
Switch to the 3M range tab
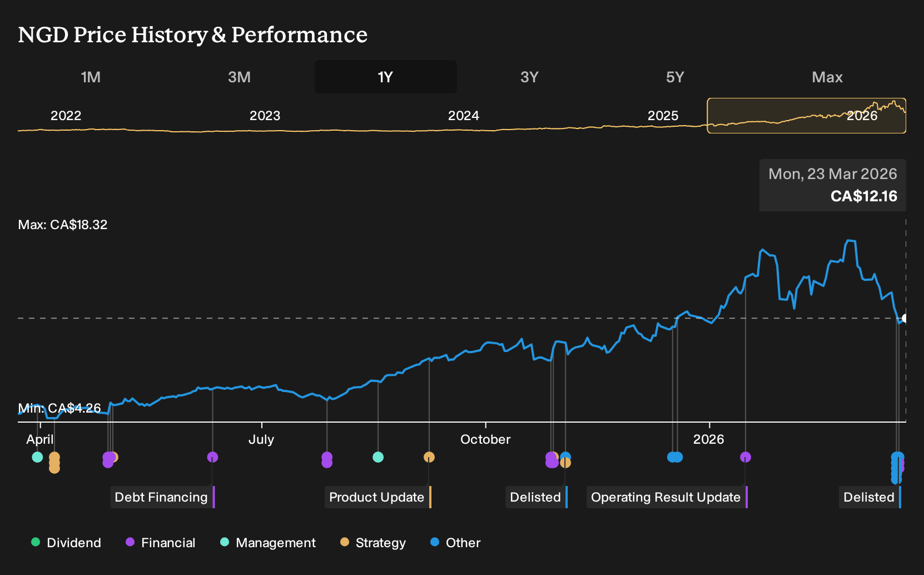239,77
